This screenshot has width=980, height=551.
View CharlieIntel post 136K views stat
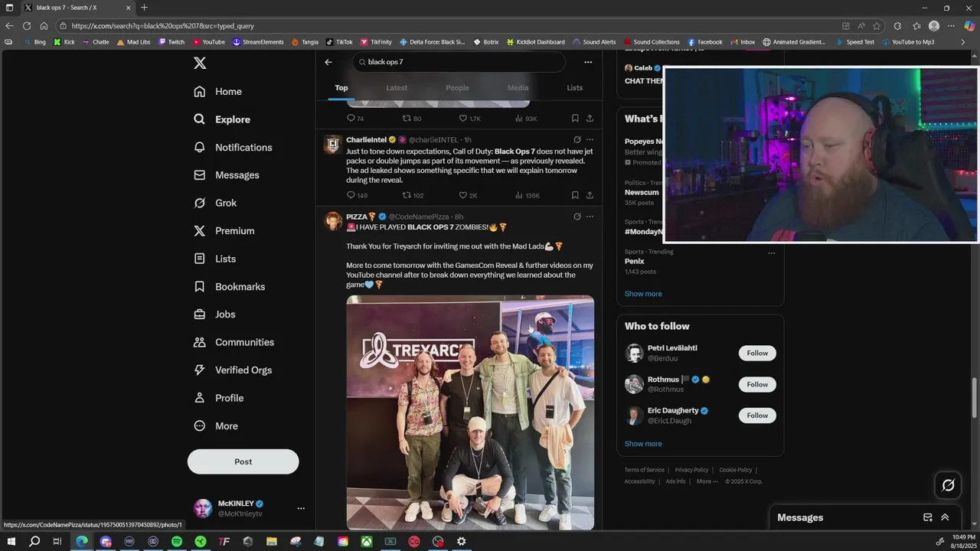pos(527,195)
